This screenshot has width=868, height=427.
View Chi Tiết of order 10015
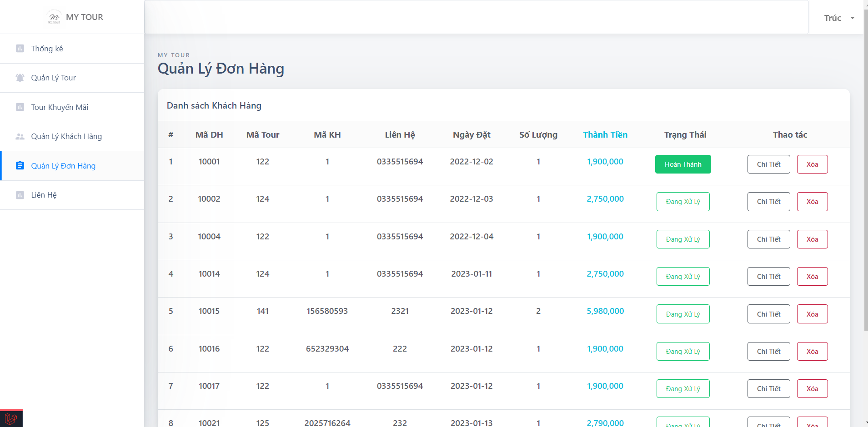point(768,314)
